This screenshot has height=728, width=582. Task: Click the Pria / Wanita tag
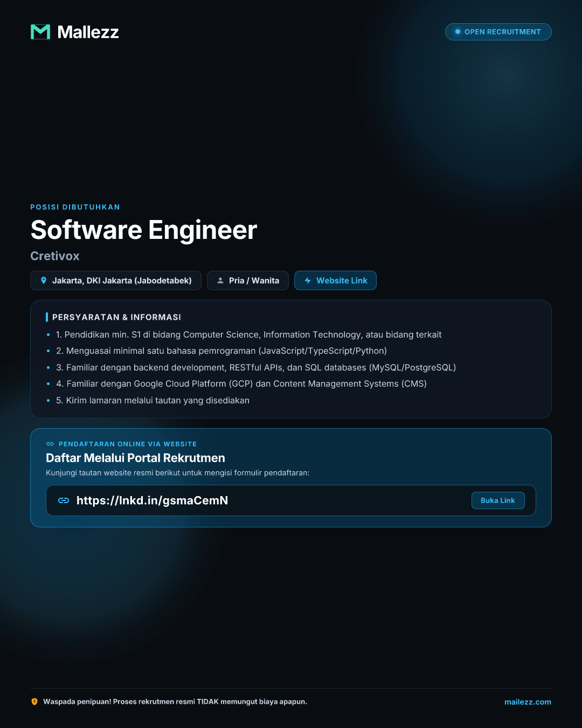(x=248, y=280)
